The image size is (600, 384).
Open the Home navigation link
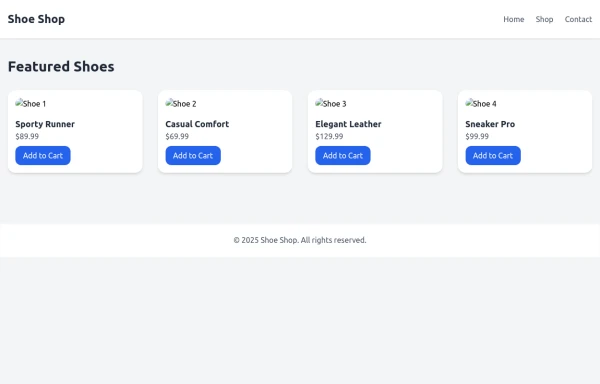point(514,19)
